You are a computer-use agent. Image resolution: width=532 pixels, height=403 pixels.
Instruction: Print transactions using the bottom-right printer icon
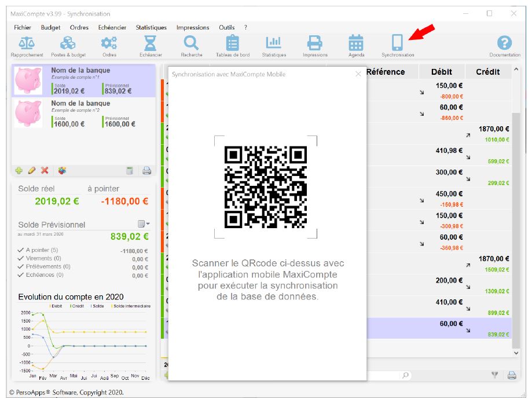(x=512, y=375)
